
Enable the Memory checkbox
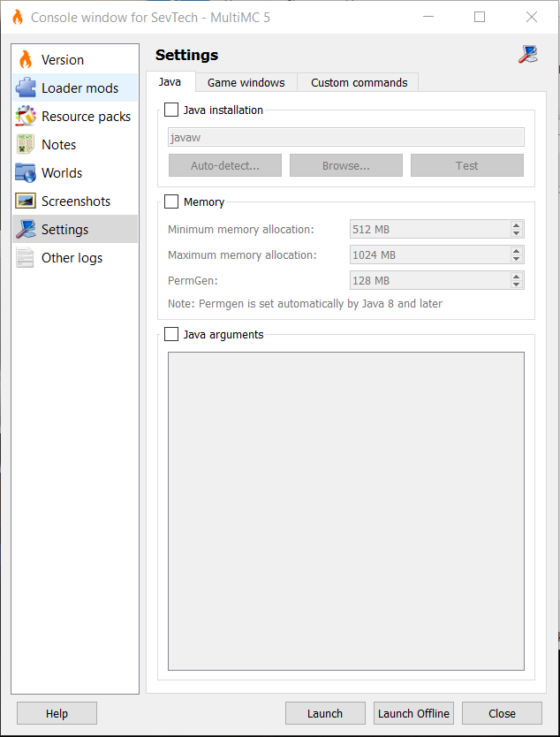(171, 202)
